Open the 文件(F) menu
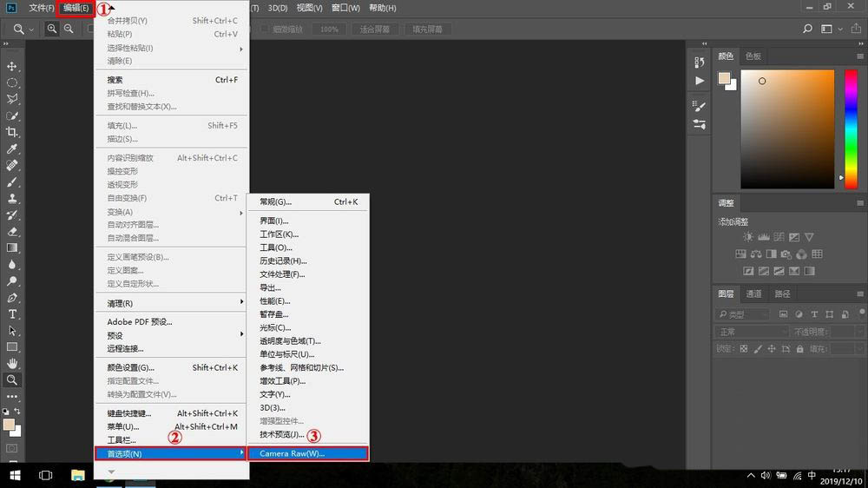 [x=42, y=8]
